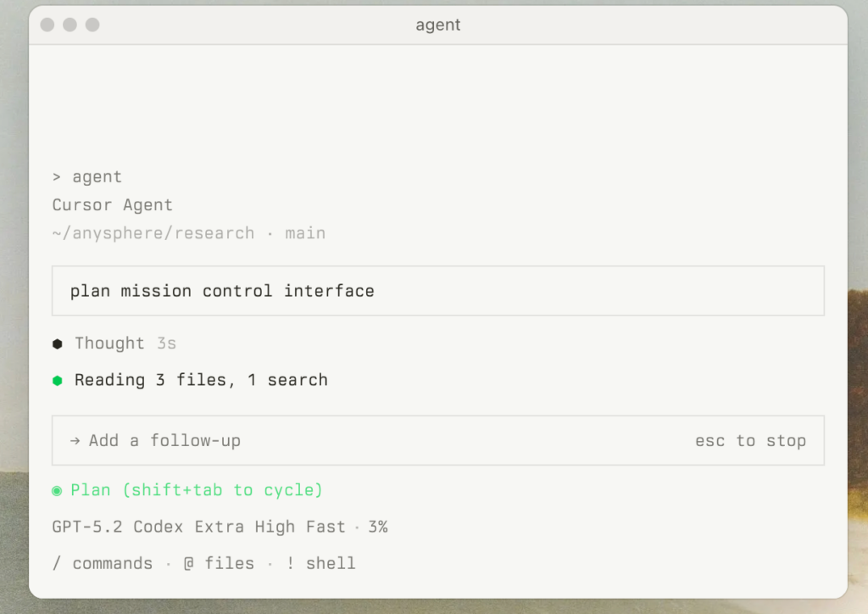Click the ! shell icon
The width and height of the screenshot is (868, 614).
pyautogui.click(x=291, y=563)
